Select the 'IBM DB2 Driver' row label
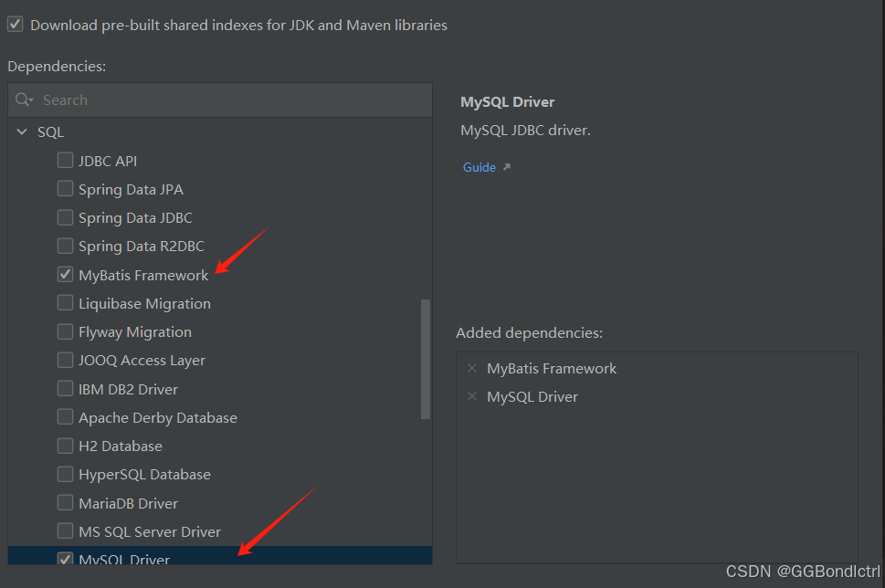 [128, 389]
